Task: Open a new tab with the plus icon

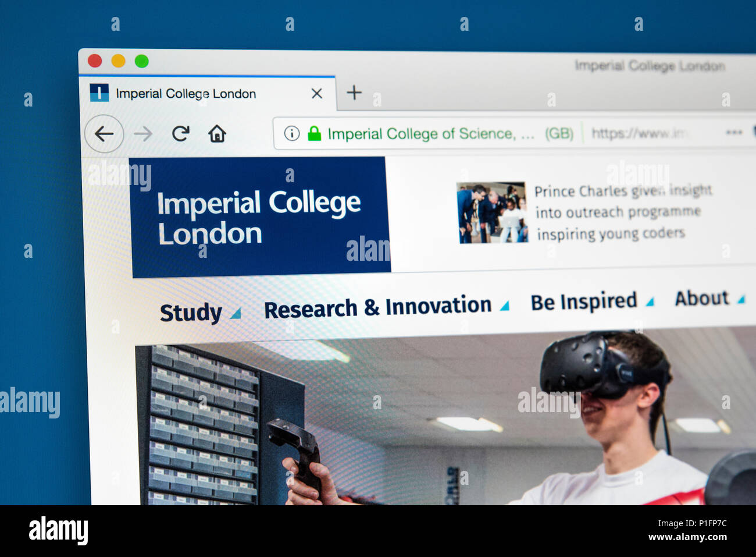Action: coord(354,92)
